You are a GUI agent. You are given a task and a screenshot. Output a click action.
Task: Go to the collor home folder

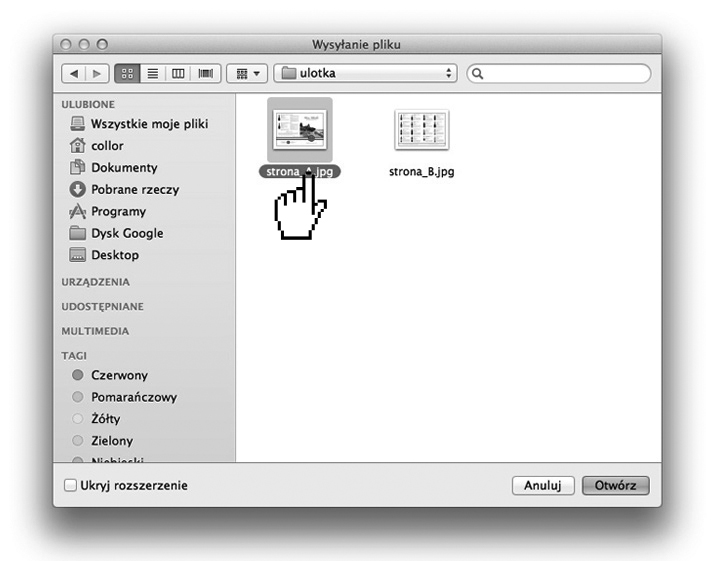[x=107, y=146]
